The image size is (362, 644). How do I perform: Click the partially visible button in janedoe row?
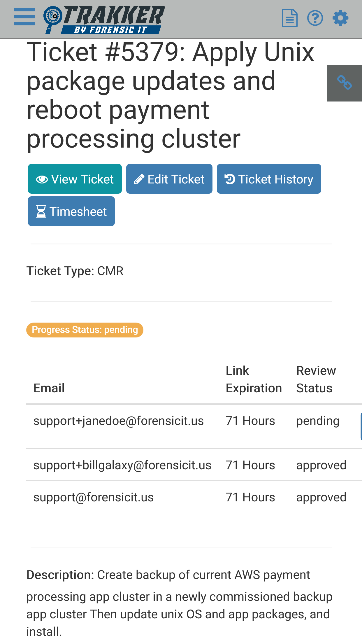point(361,426)
